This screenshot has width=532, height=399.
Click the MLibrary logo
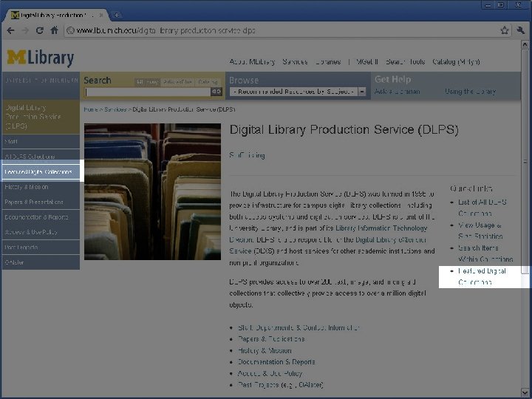tap(41, 58)
